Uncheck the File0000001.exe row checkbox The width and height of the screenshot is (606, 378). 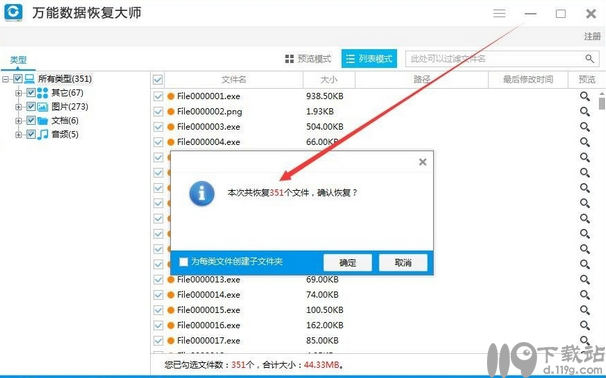[x=158, y=96]
